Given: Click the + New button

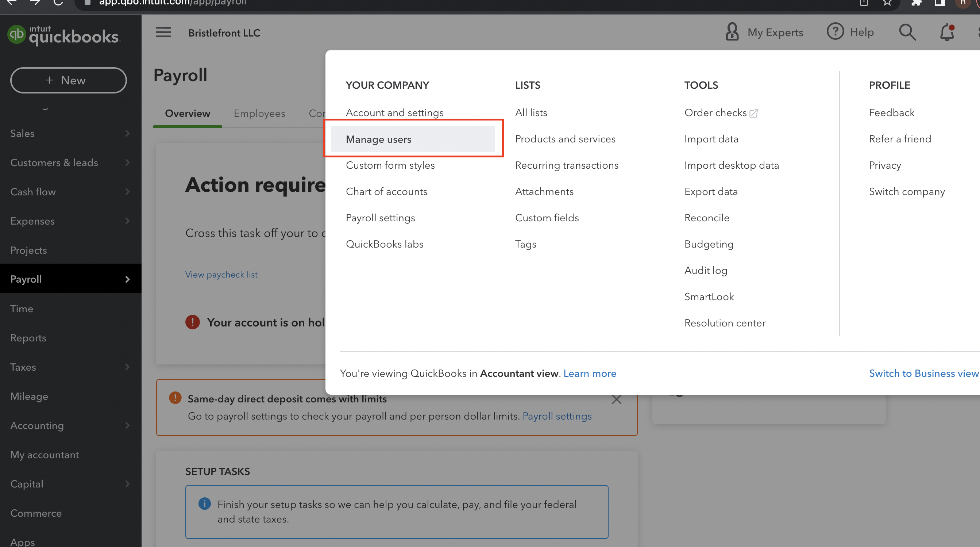Looking at the screenshot, I should [x=68, y=80].
